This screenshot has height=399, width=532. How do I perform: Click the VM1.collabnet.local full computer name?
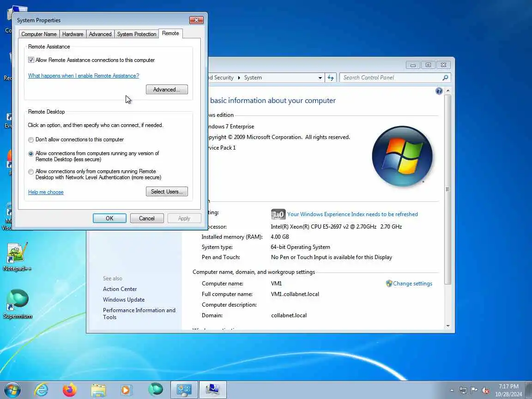[x=295, y=294]
